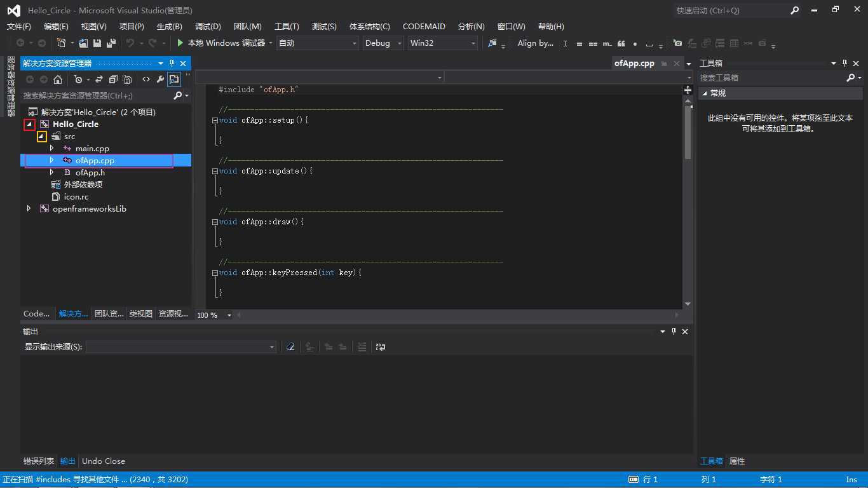Click the Toolbox search magnifier icon
This screenshot has width=868, height=488.
pos(851,78)
